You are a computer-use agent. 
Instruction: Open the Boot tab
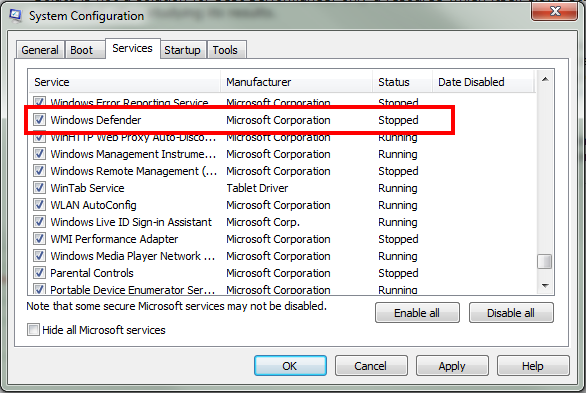click(x=81, y=50)
